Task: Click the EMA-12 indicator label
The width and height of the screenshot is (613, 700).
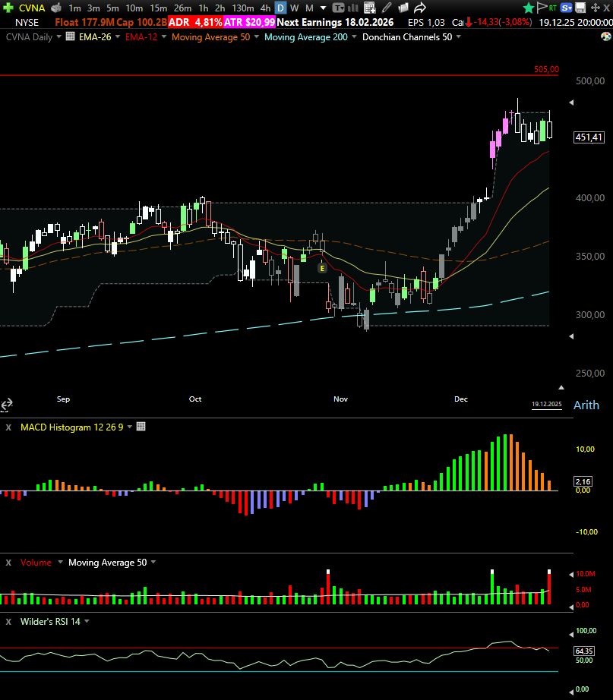Action: pos(141,37)
